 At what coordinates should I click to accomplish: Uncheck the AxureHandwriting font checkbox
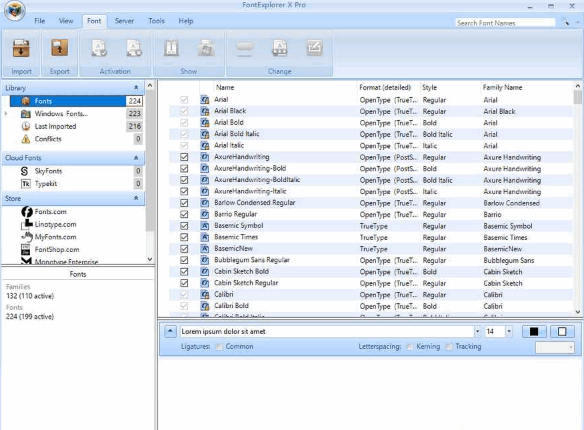(184, 157)
